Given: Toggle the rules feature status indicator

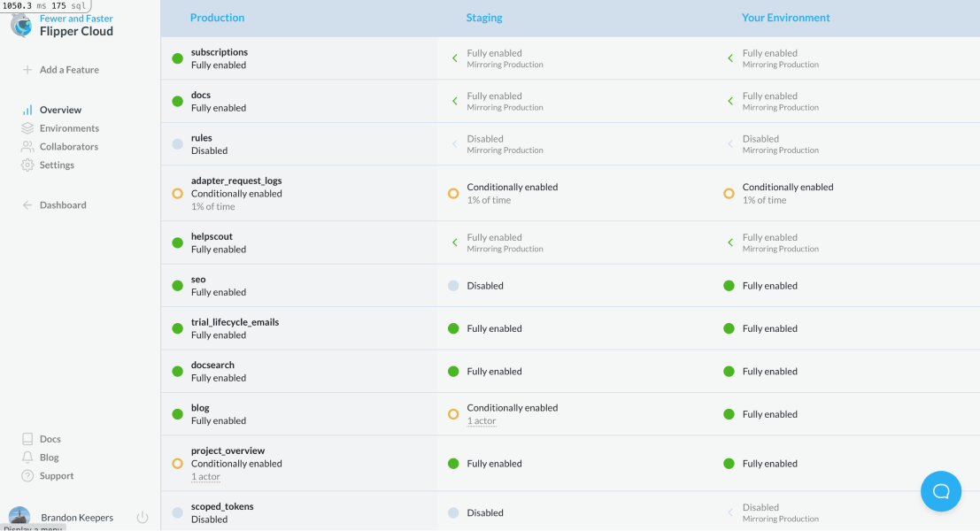Looking at the screenshot, I should click(x=177, y=143).
